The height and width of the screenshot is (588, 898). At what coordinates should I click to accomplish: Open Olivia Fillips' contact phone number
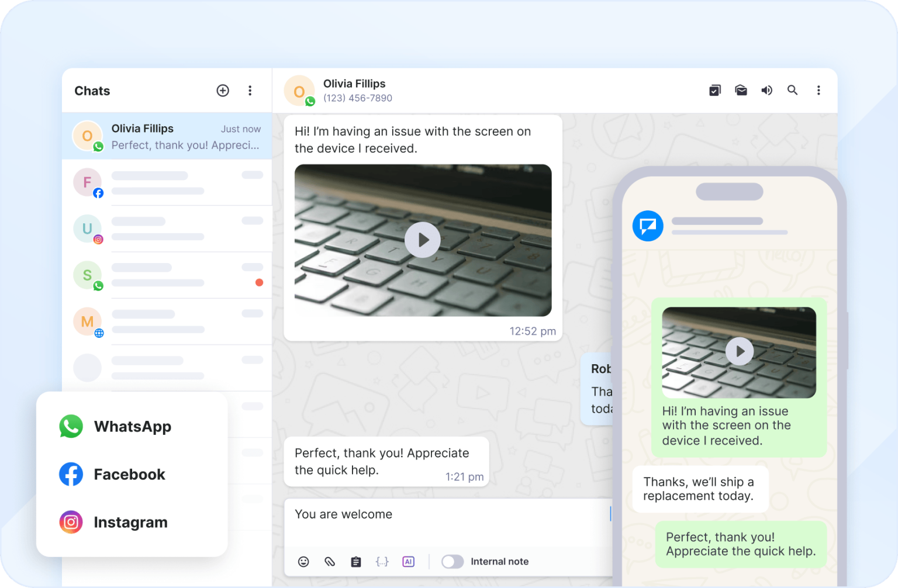point(357,98)
